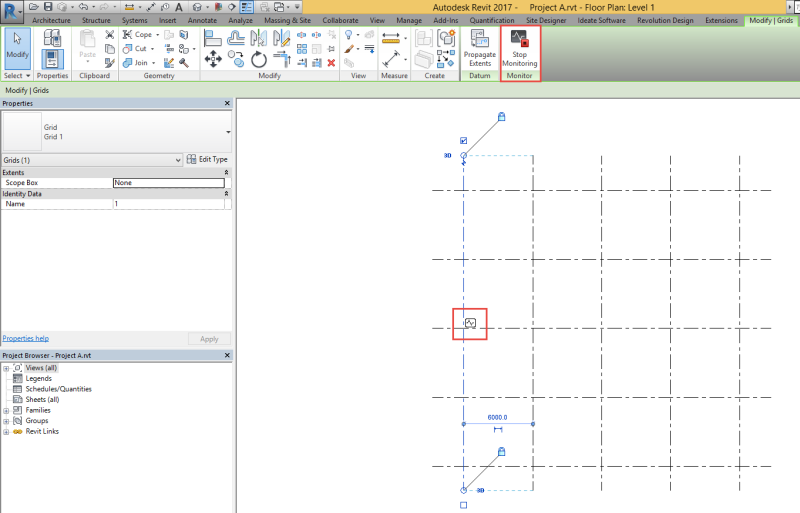
Task: Click the Edit Type button
Action: tap(207, 159)
